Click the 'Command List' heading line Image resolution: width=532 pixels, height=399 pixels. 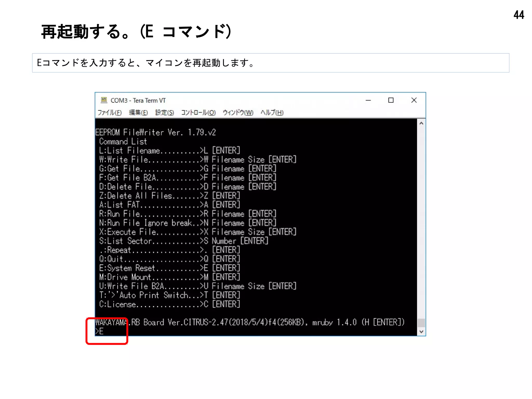click(123, 142)
